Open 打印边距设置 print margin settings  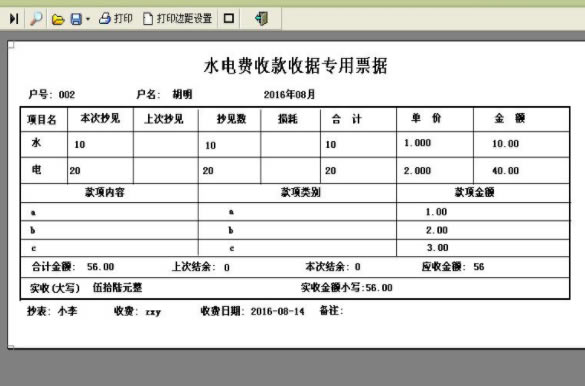pyautogui.click(x=178, y=18)
